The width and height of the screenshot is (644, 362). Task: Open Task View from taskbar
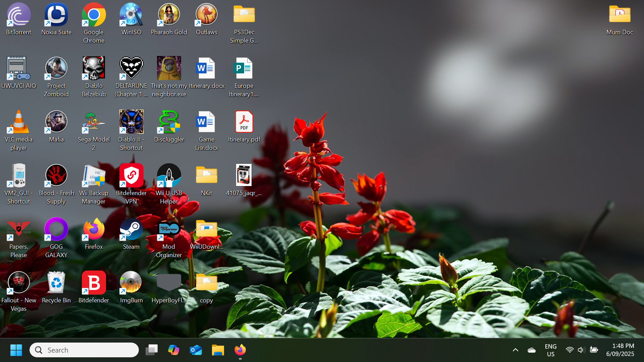click(152, 350)
